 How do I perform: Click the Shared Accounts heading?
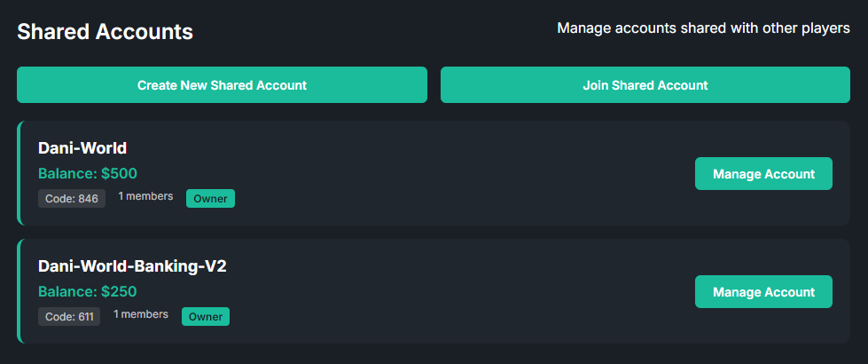click(x=105, y=32)
